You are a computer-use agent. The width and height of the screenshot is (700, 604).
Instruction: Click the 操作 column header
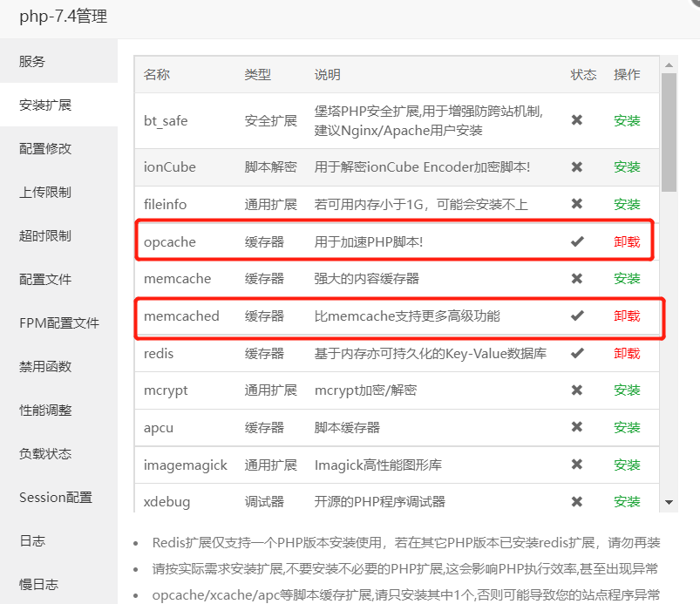coord(627,75)
